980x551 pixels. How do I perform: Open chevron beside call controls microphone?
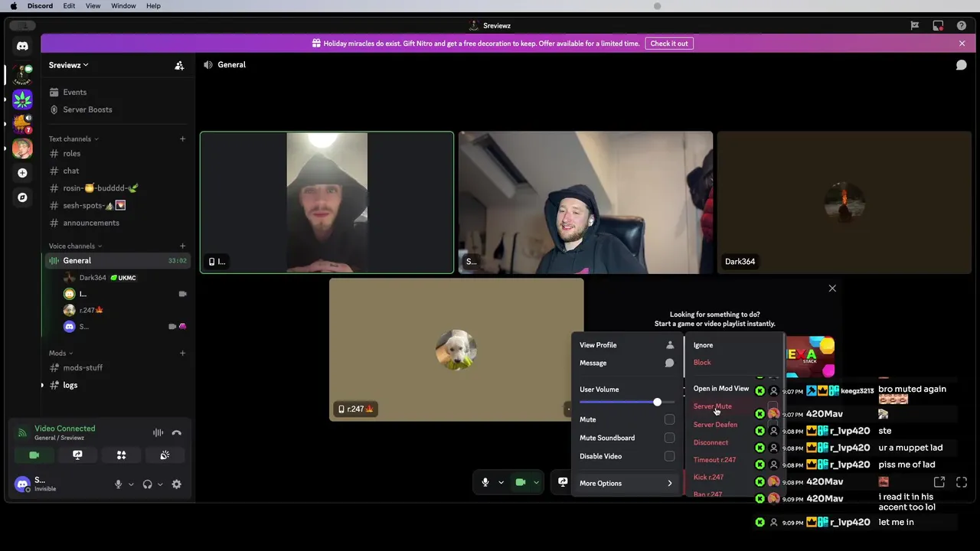click(x=501, y=482)
